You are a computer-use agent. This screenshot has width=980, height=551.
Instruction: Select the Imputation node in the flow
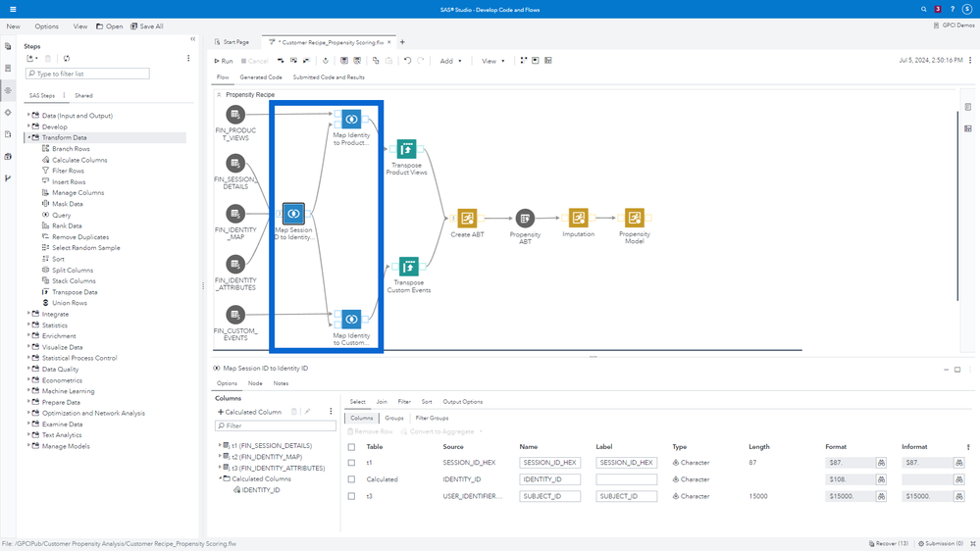click(579, 218)
